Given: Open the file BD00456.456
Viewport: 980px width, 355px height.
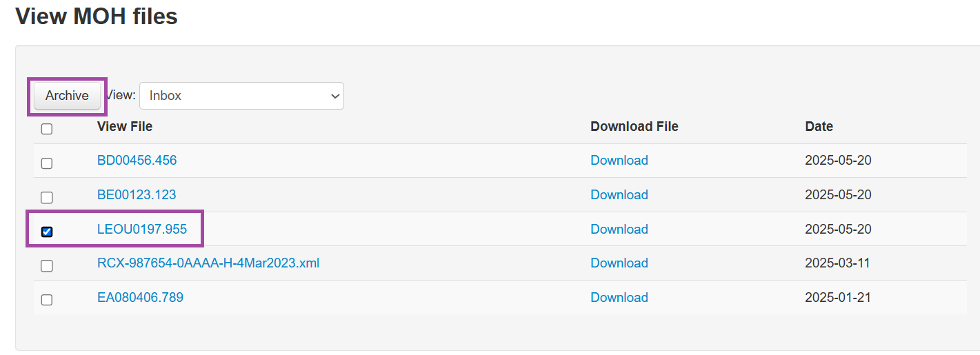Looking at the screenshot, I should tap(137, 161).
